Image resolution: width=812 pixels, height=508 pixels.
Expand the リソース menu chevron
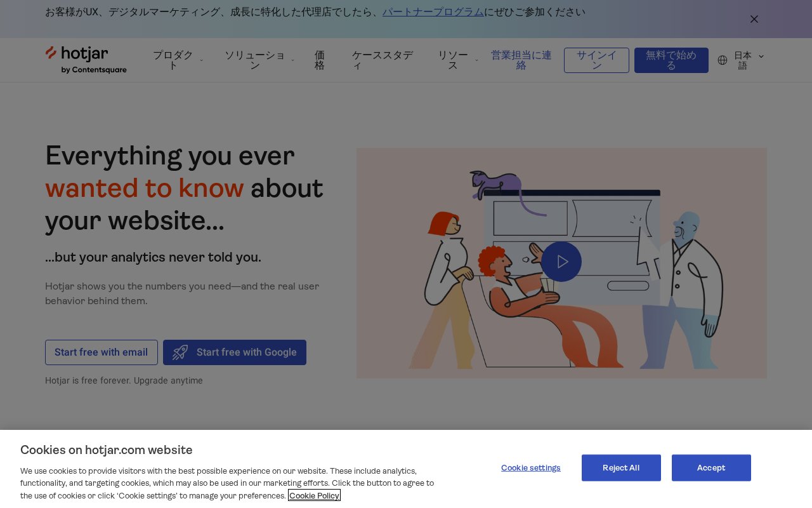(476, 60)
